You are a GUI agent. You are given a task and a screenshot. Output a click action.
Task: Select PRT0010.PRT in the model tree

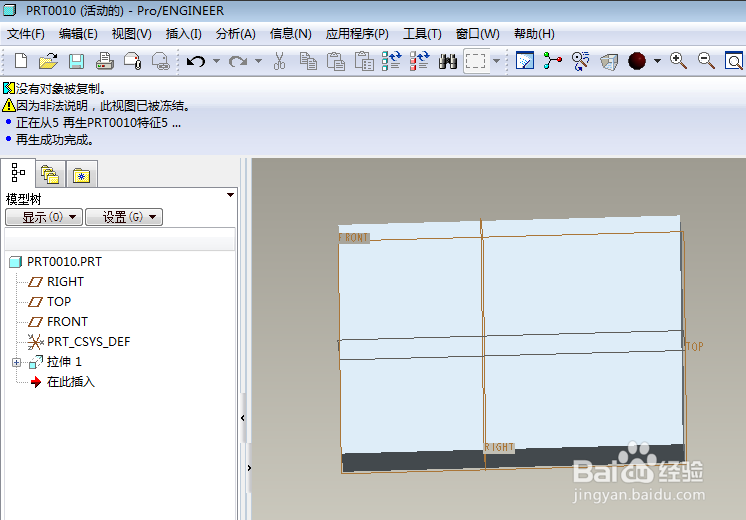click(64, 262)
